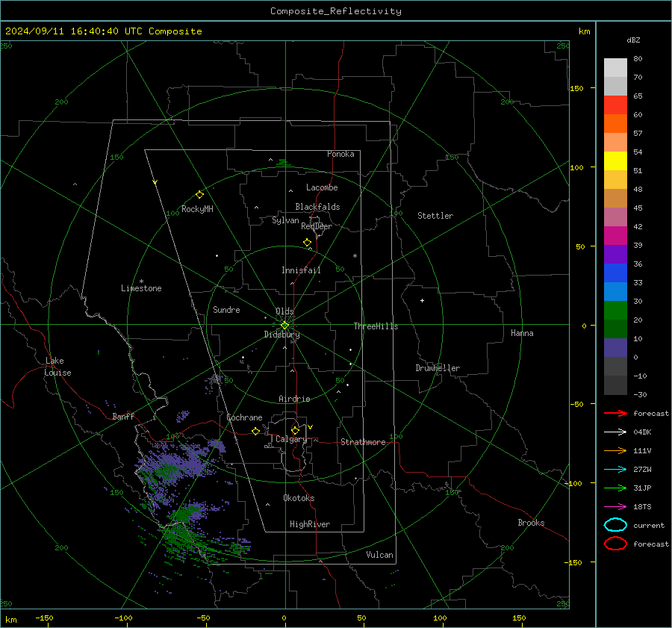
Task: Click the Cochrane label
Action: click(244, 417)
